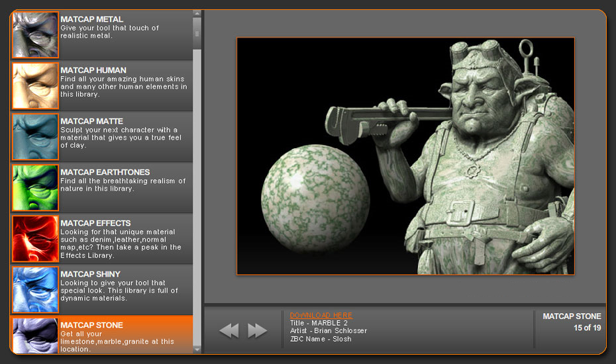616x364 pixels.
Task: Select the MatCap Shiny blue thumbnail
Action: [x=35, y=290]
